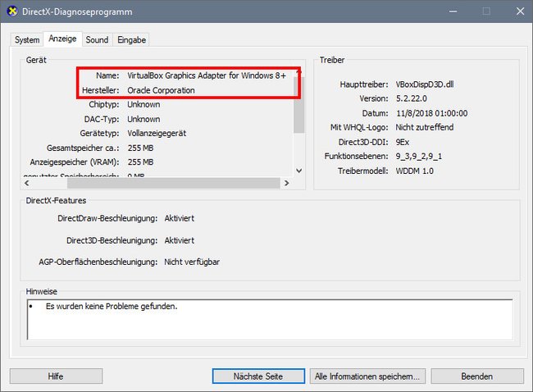This screenshot has width=533, height=392.
Task: Click the vertical scrollbar thumb in Gerät
Action: pyautogui.click(x=298, y=105)
